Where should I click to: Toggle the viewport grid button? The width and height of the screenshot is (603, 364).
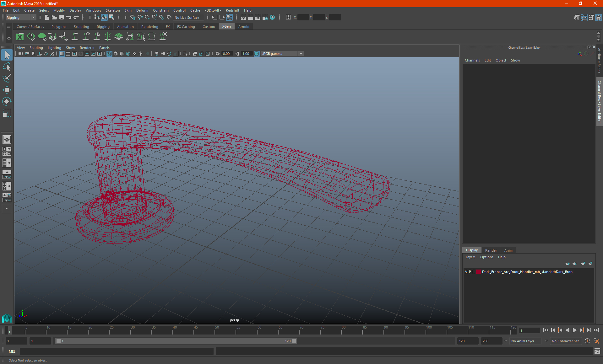(x=62, y=54)
